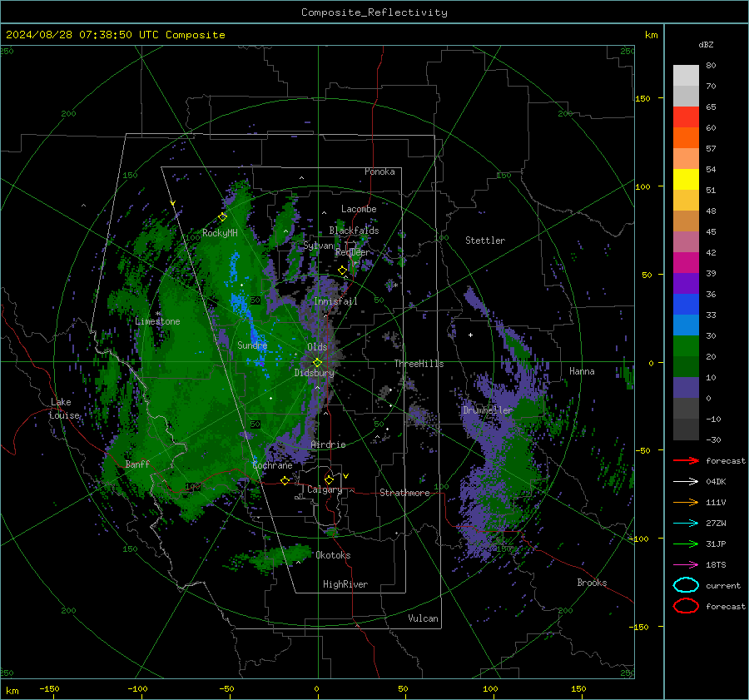
Task: Click the Vulcan map label
Action: click(x=423, y=618)
